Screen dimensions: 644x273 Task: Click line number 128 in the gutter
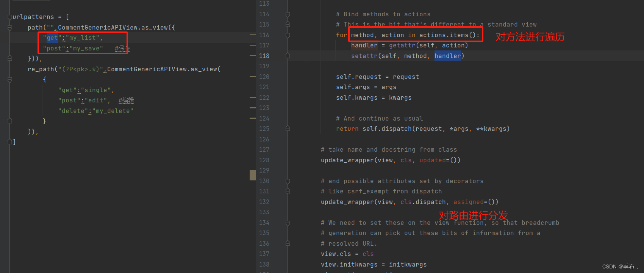tap(264, 160)
